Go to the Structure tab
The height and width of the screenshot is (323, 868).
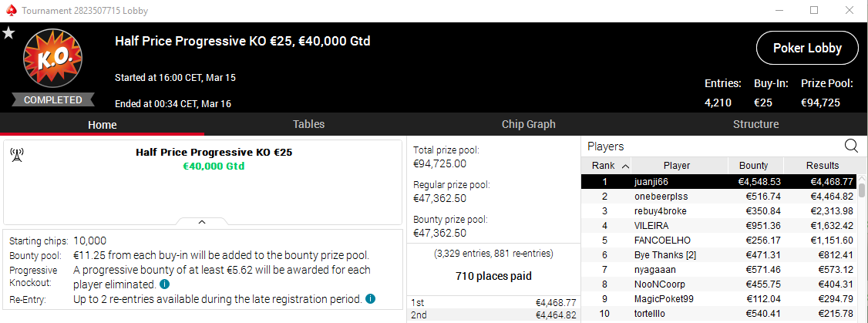[755, 124]
